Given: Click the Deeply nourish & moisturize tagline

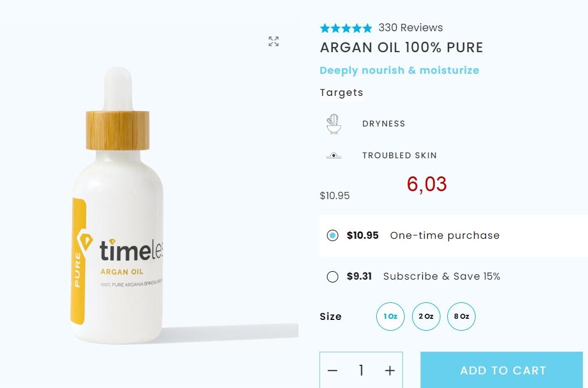Looking at the screenshot, I should pyautogui.click(x=400, y=70).
